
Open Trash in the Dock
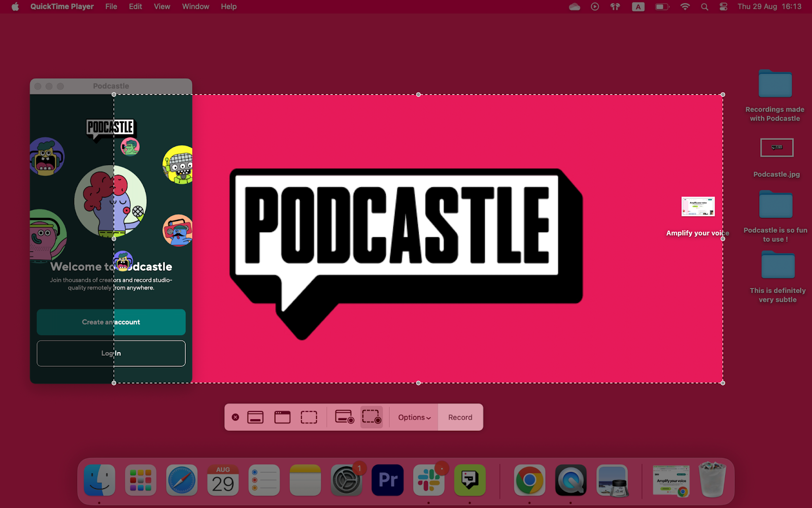pos(713,480)
